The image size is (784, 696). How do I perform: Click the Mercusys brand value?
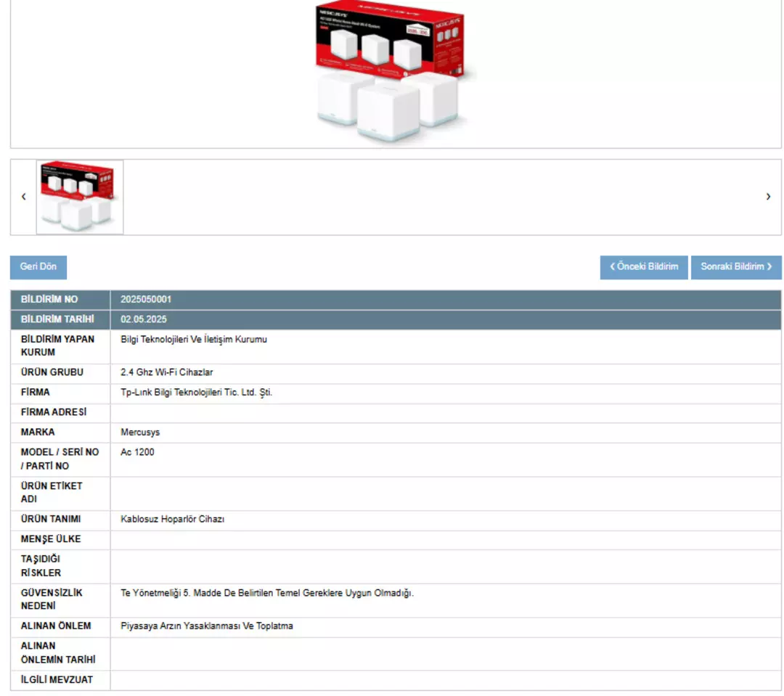point(140,433)
